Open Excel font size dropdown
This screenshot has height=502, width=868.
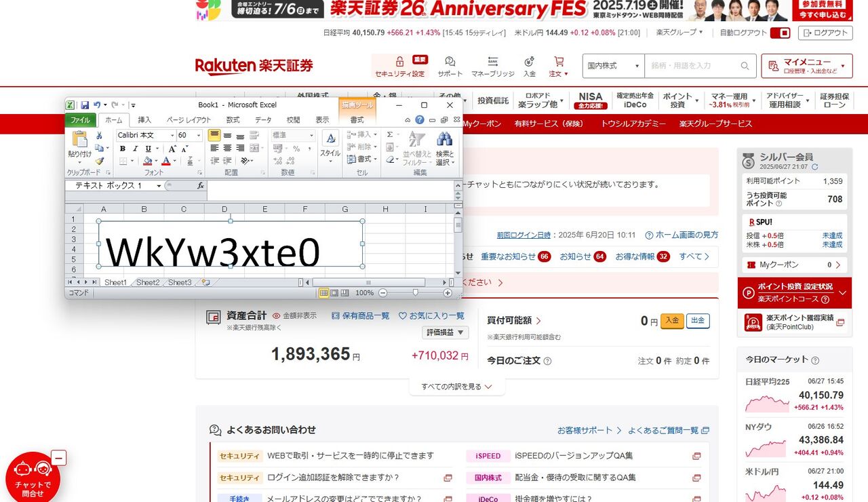coord(199,136)
